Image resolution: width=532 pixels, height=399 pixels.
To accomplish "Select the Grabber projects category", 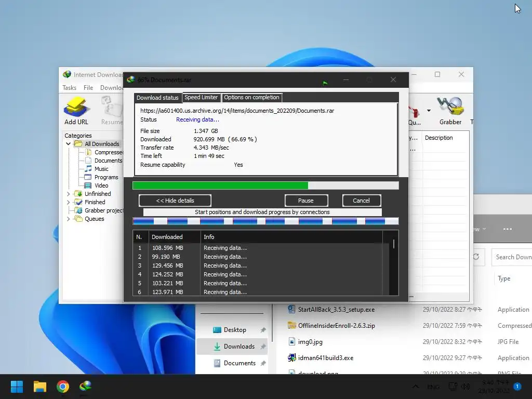I will 103,210.
